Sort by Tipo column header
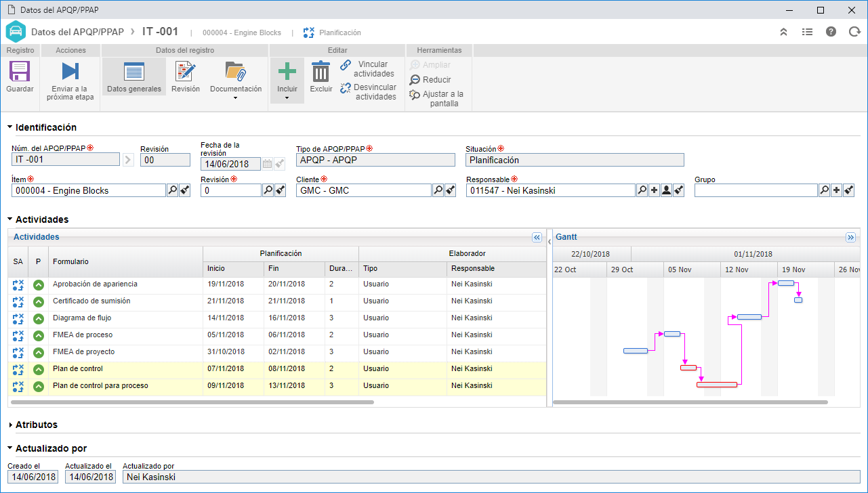This screenshot has height=493, width=868. click(x=402, y=269)
